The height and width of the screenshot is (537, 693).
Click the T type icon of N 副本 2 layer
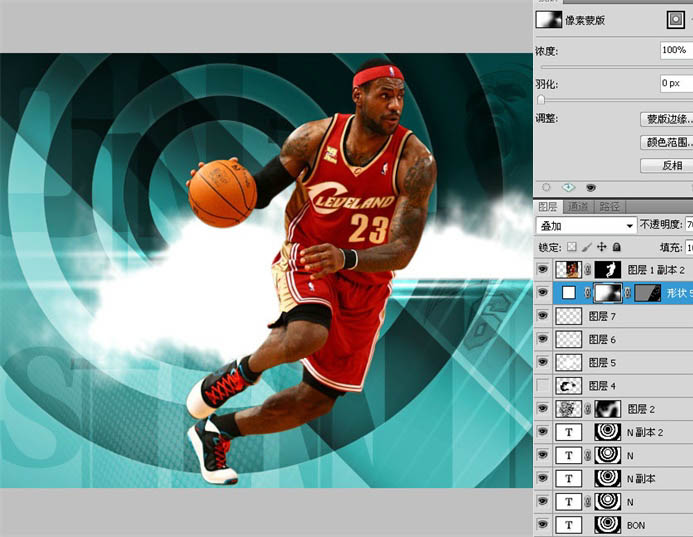pyautogui.click(x=568, y=432)
